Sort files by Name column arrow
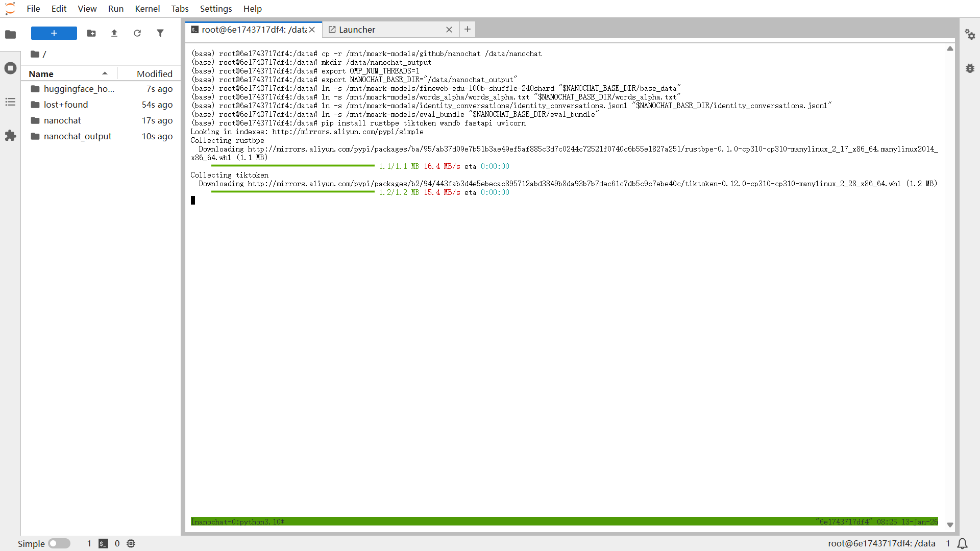This screenshot has height=551, width=980. [x=105, y=73]
